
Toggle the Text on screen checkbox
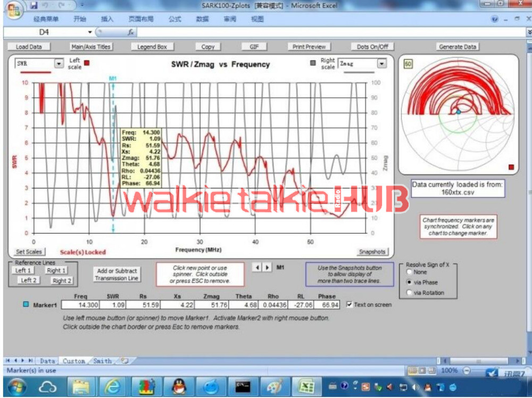click(x=349, y=304)
